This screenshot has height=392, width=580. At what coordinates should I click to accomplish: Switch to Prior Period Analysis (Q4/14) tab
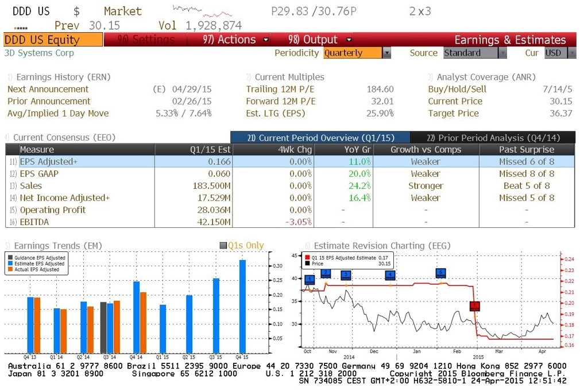click(x=493, y=138)
